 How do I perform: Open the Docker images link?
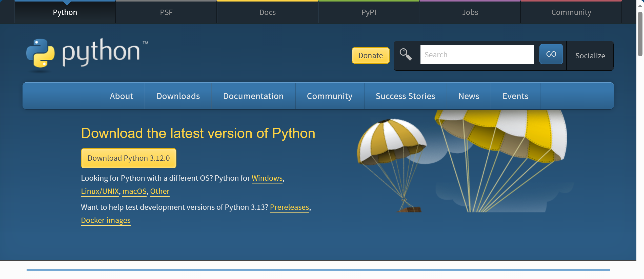pos(106,220)
